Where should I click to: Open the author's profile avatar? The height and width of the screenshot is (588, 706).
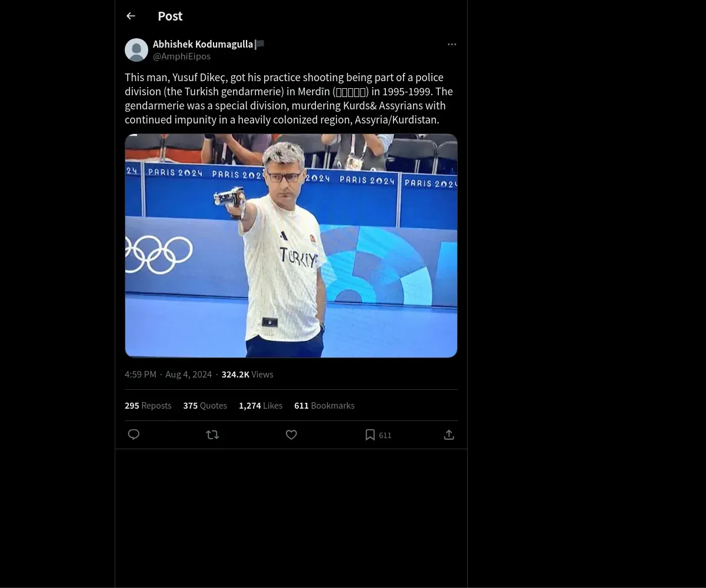(136, 50)
